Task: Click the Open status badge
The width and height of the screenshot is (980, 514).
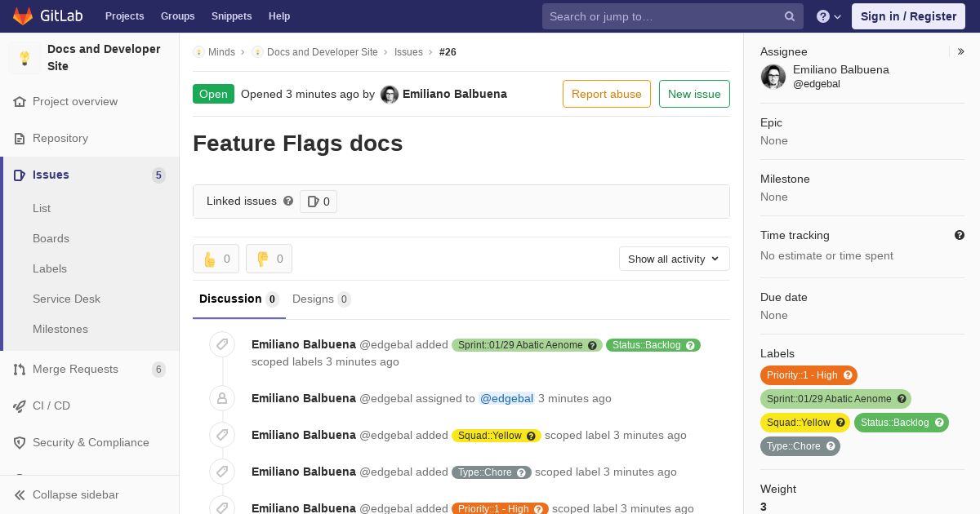Action: click(213, 94)
